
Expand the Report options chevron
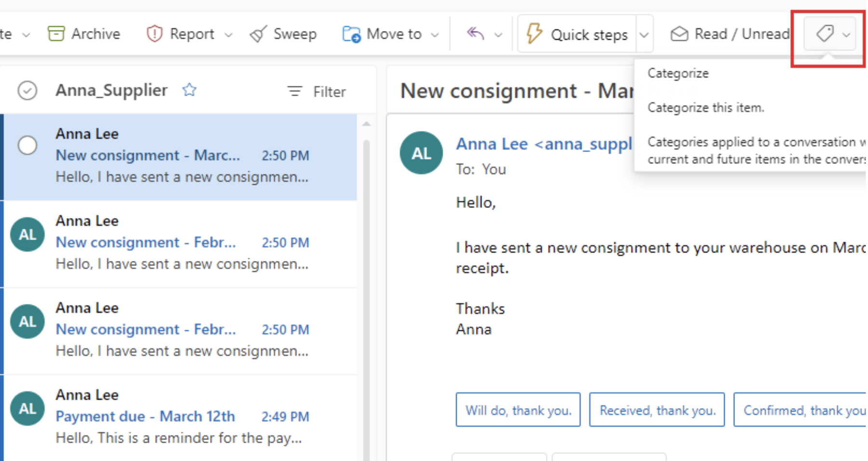[x=230, y=34]
